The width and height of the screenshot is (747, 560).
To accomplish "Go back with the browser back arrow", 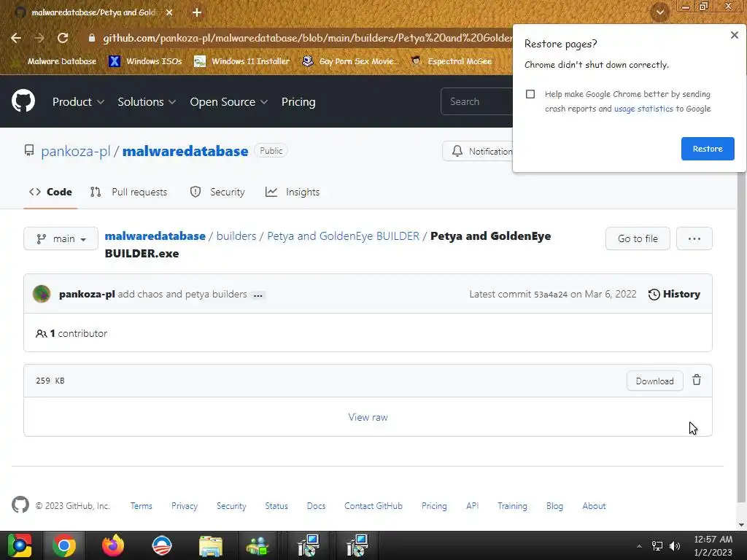I will point(16,38).
